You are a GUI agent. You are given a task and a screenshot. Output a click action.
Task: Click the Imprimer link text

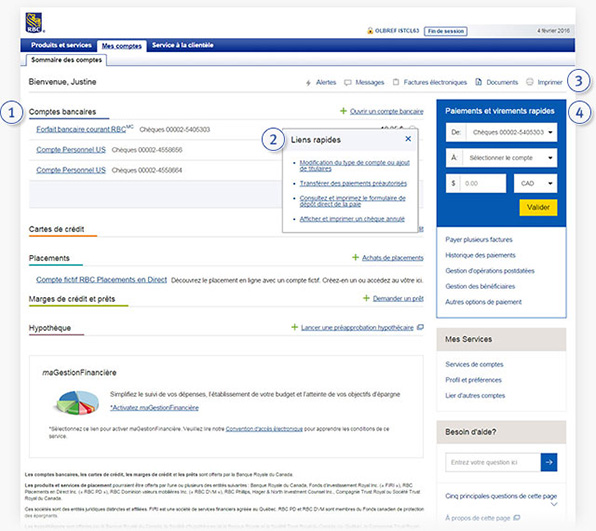[550, 82]
